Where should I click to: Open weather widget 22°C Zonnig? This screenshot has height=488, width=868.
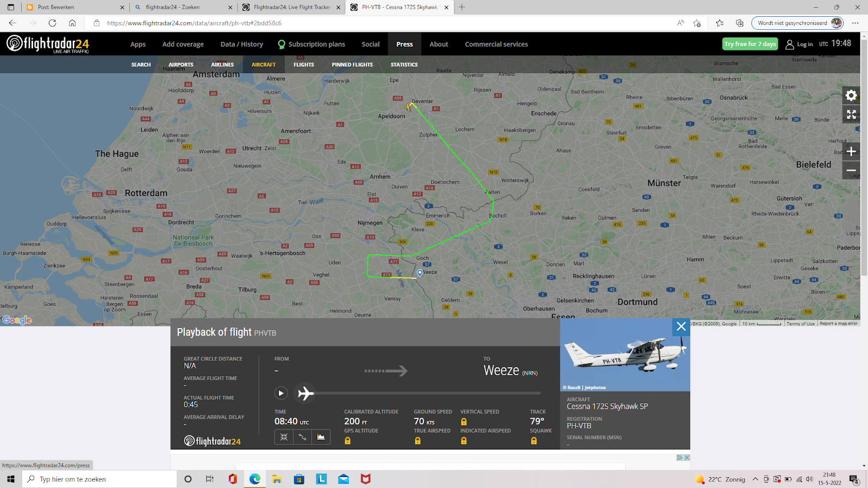click(720, 479)
